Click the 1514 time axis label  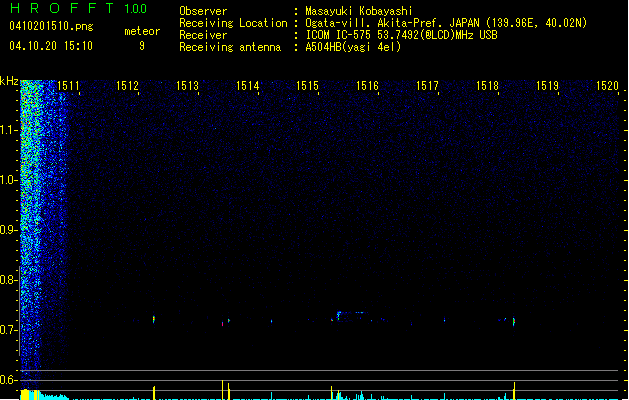click(248, 86)
